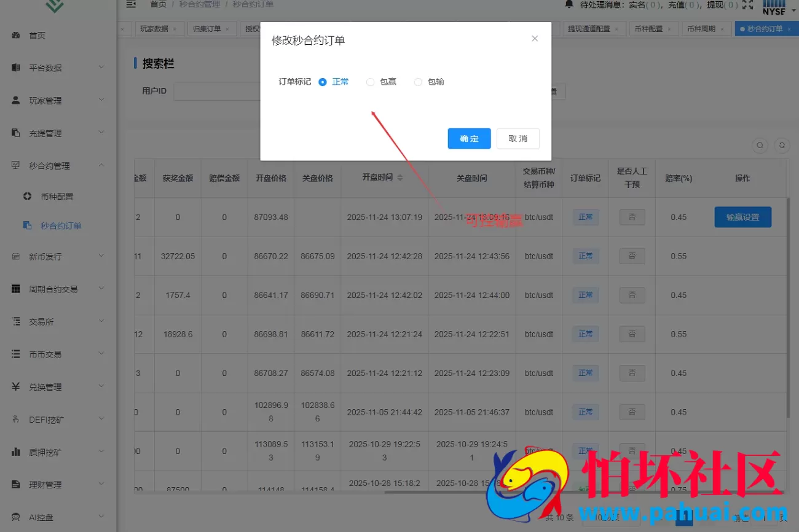Expand the 充提管理 menu
Viewport: 799px width, 532px height.
(101, 133)
